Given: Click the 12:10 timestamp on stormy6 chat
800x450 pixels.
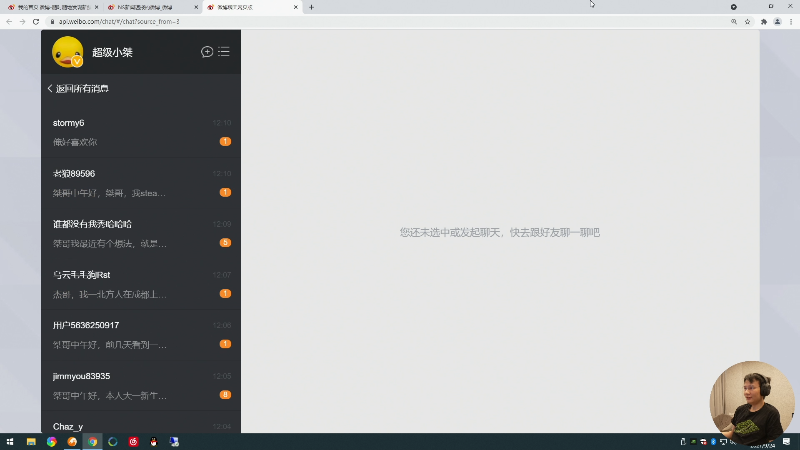Looking at the screenshot, I should pyautogui.click(x=222, y=123).
